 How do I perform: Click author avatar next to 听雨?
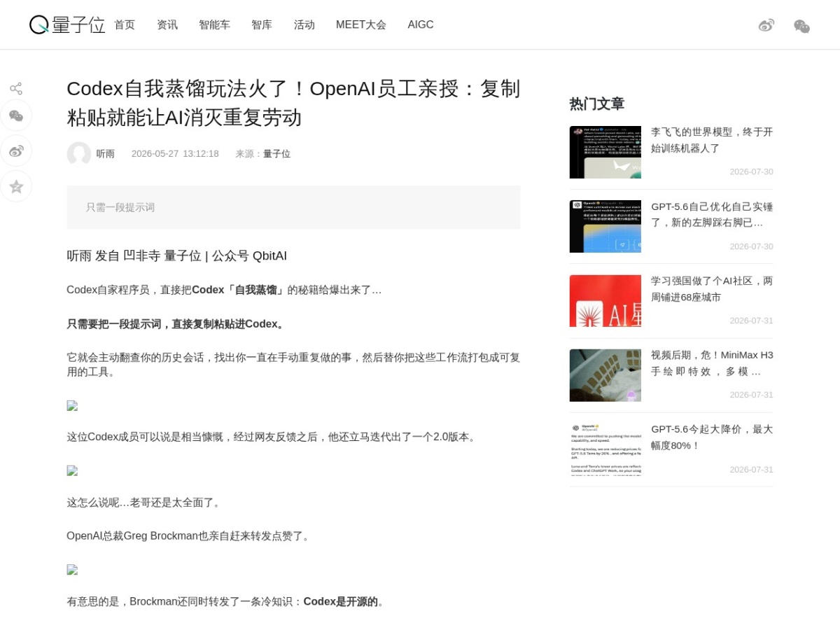(78, 153)
